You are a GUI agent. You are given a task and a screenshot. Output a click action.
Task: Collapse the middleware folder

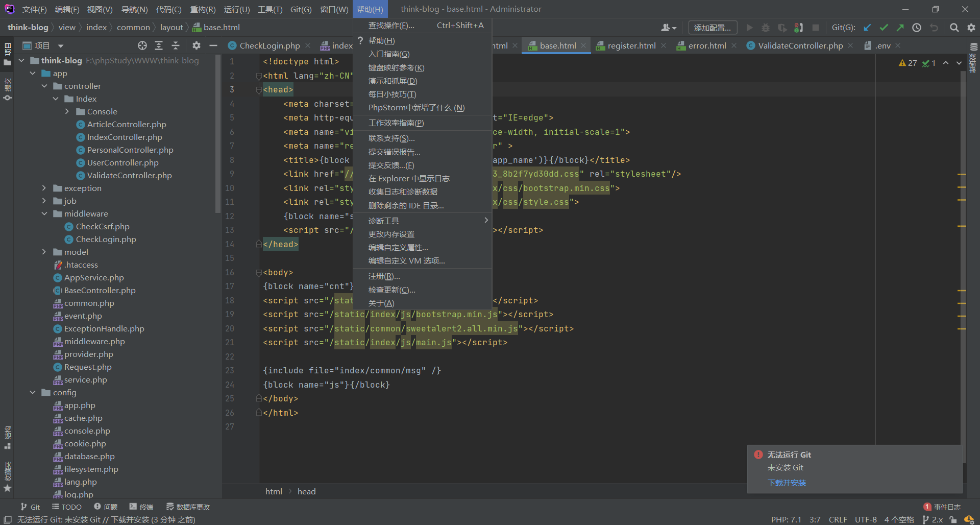point(44,213)
